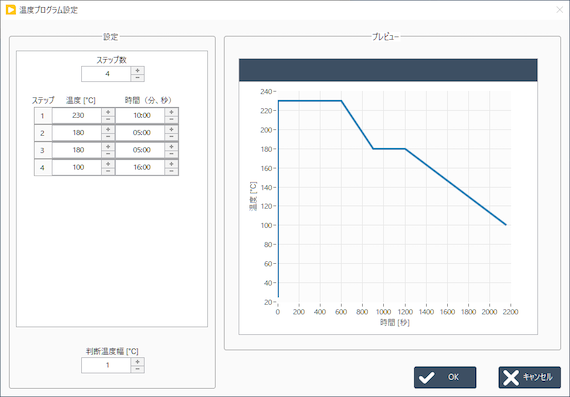Increment step 1 time 10:00

click(171, 112)
